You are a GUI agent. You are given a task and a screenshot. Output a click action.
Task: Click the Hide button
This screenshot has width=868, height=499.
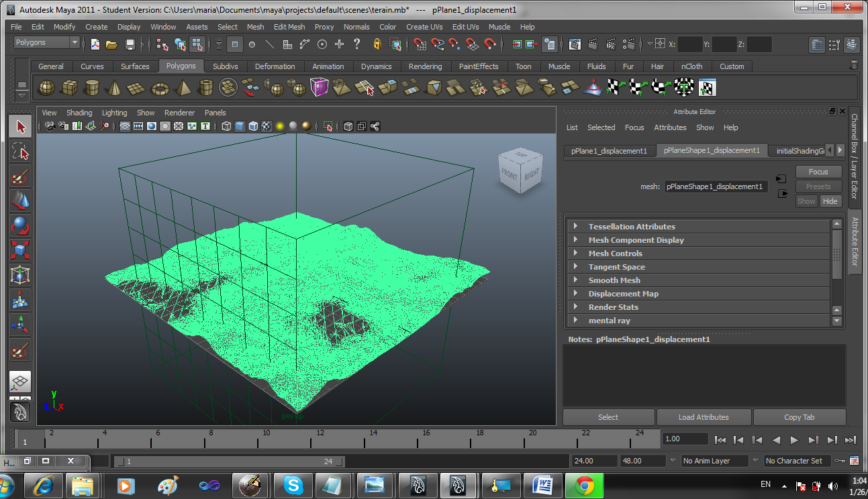(830, 201)
